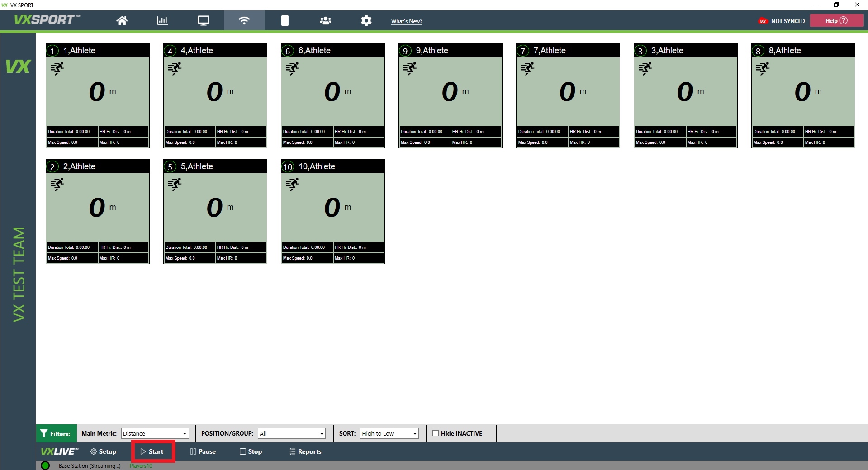Open the POSITION/GROUP All dropdown

click(x=292, y=433)
